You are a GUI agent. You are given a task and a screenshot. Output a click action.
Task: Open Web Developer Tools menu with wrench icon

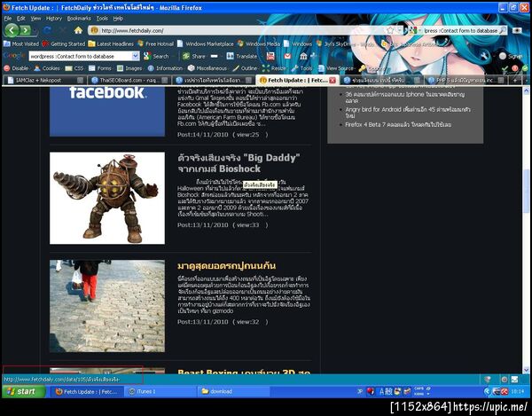coord(301,68)
